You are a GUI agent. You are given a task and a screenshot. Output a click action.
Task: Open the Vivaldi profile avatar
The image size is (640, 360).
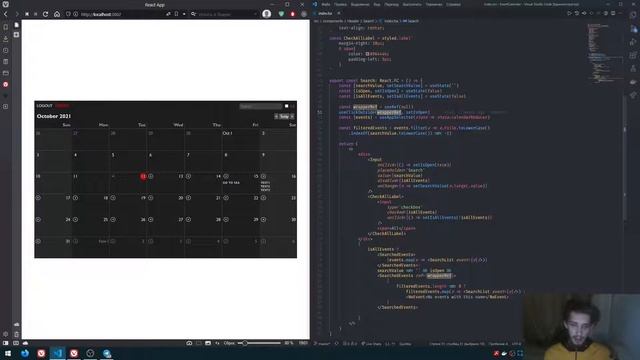[267, 14]
